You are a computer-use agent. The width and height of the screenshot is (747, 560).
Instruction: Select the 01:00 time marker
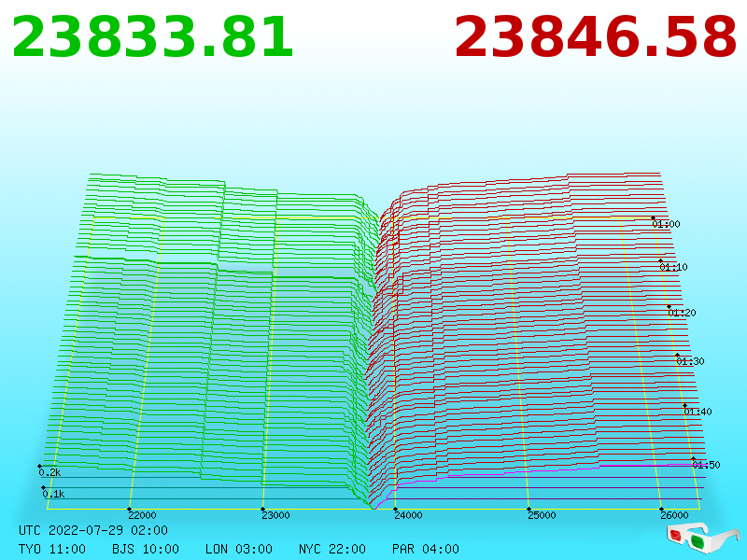(x=666, y=224)
